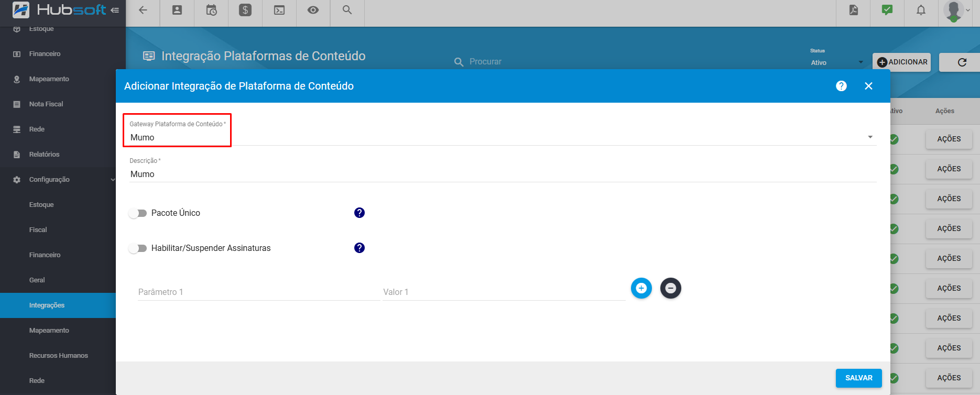Screen dimensions: 980x395
Task: Open the user avatar menu
Action: click(957, 11)
